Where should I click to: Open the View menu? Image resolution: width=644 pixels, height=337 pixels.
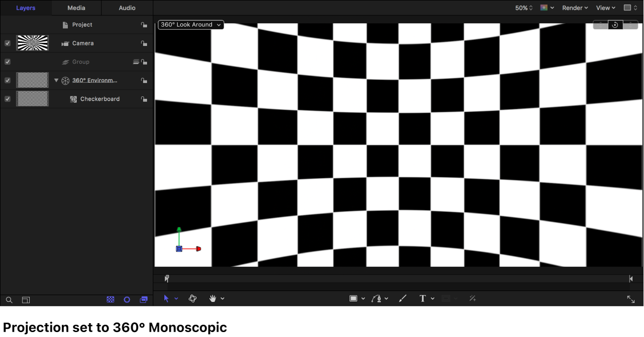[605, 7]
